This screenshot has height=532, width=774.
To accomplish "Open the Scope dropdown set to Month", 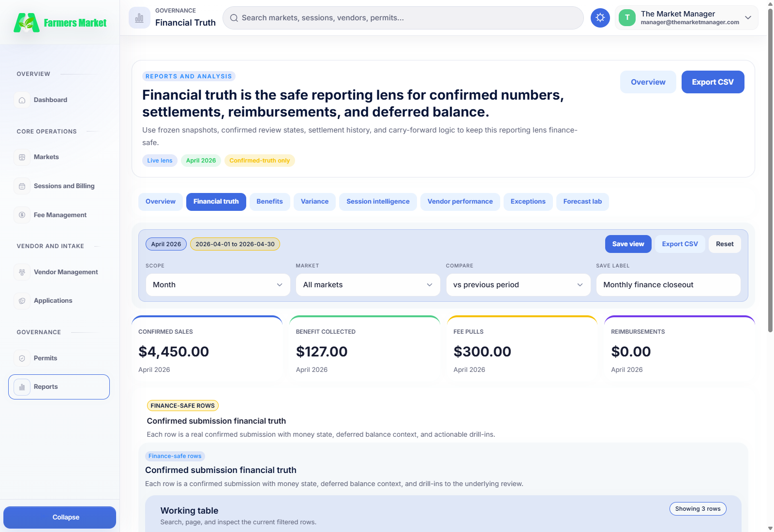I will tap(217, 285).
